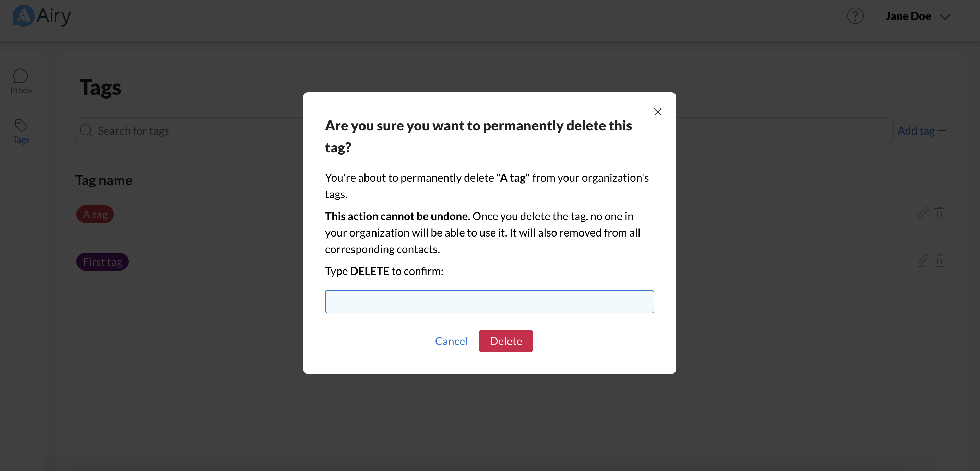980x471 pixels.
Task: Expand the Jane Doe user dropdown
Action: tap(908, 16)
